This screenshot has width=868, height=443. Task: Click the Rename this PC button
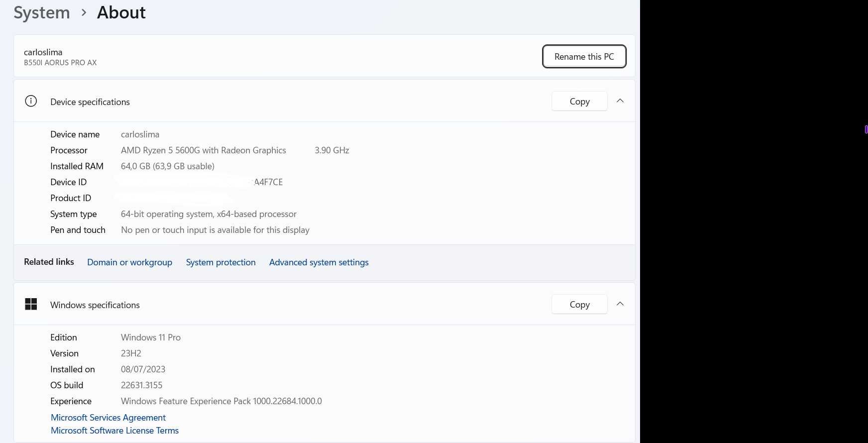(584, 56)
